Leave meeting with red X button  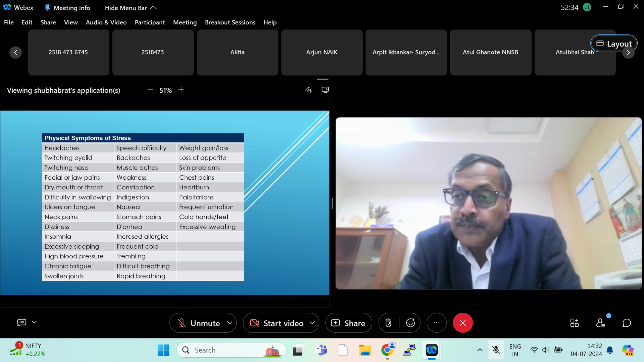463,323
